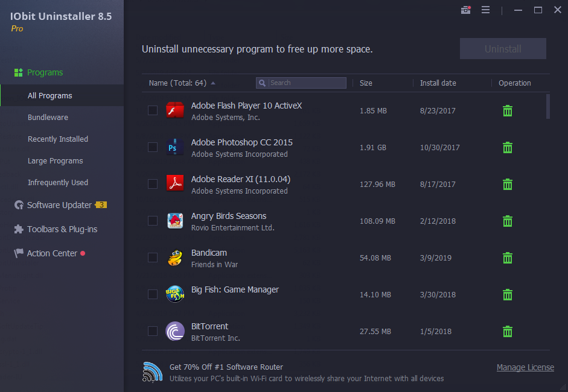Viewport: 568px width, 392px height.
Task: Click the 1.91 GB size value
Action: tap(373, 148)
